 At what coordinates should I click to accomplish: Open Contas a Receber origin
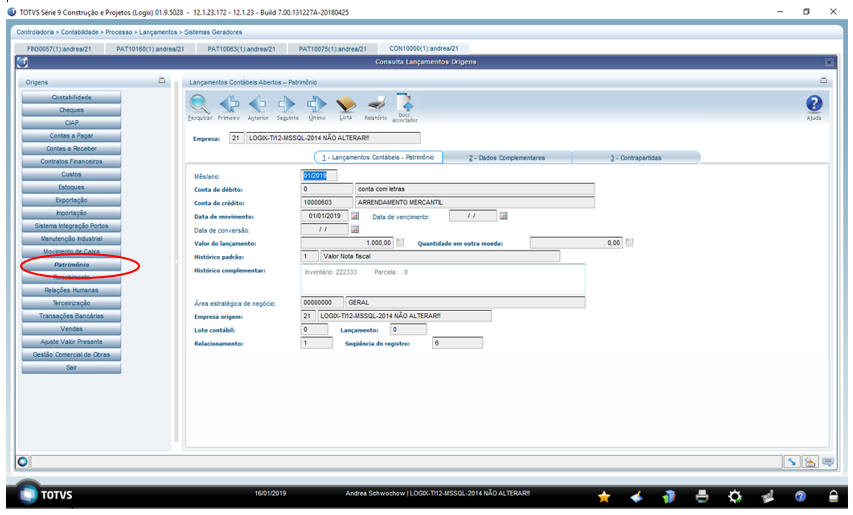[x=71, y=148]
